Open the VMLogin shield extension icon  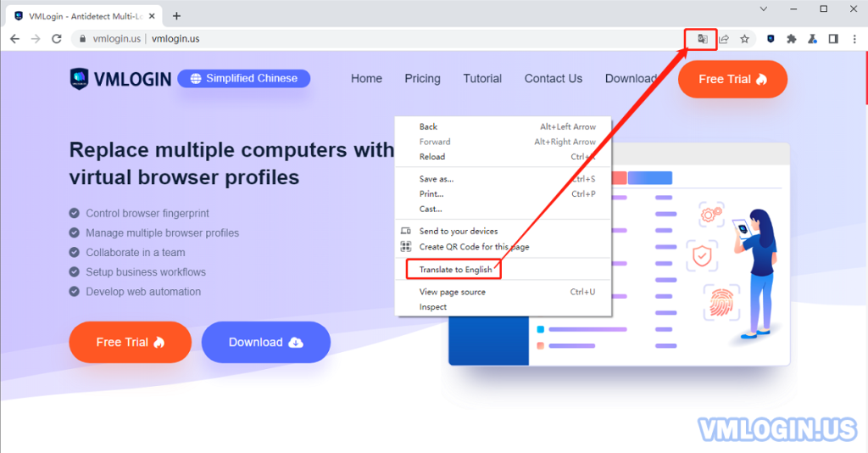click(x=771, y=39)
